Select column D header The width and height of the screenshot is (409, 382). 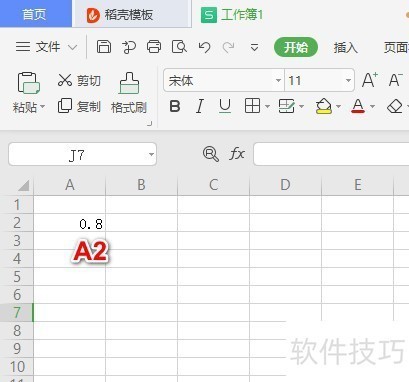coord(286,185)
